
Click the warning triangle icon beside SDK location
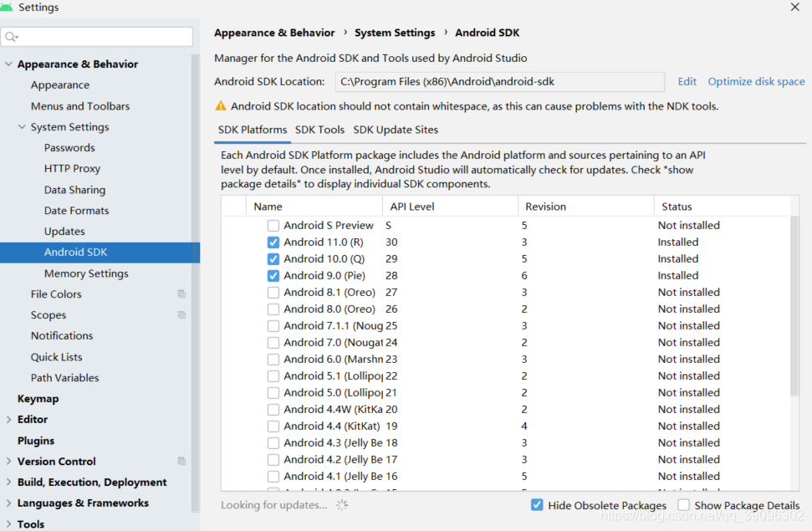tap(221, 106)
